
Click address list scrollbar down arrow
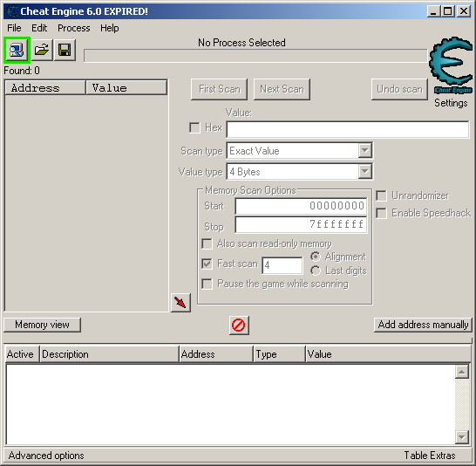(462, 437)
